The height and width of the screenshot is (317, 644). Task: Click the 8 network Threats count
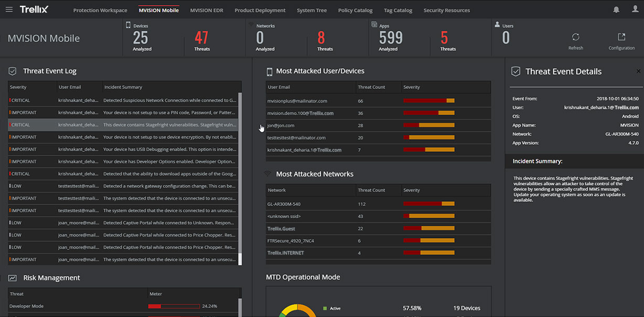[x=321, y=38]
